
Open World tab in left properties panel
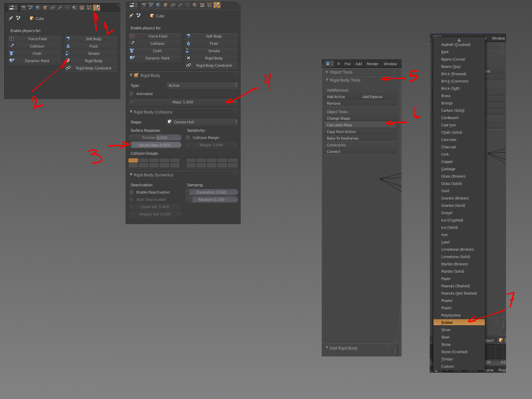38,8
